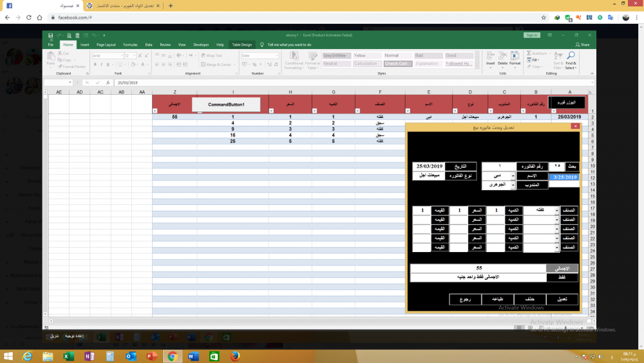This screenshot has height=363, width=644.
Task: Click the Chrome address bar facebook.com
Action: click(x=294, y=17)
